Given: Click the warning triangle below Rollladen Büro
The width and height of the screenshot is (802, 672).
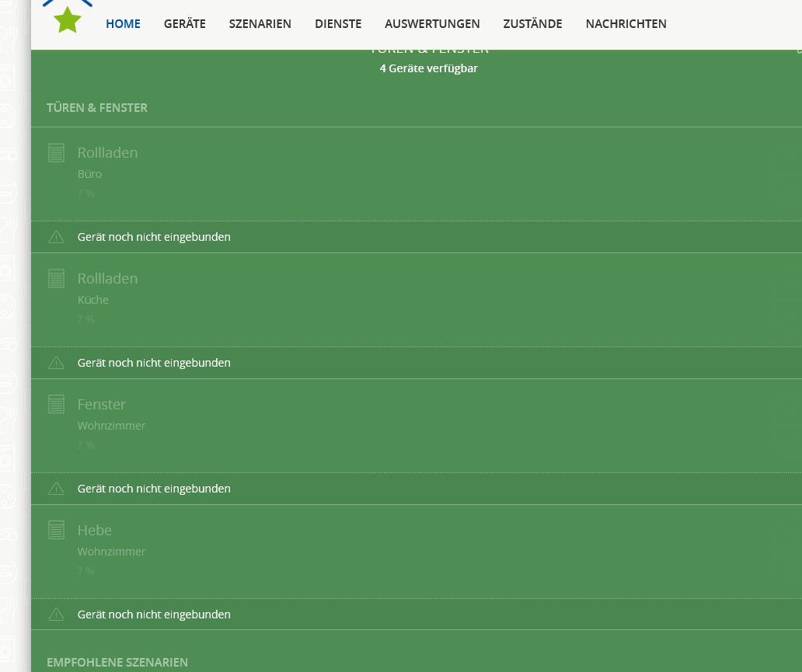Looking at the screenshot, I should (x=56, y=237).
